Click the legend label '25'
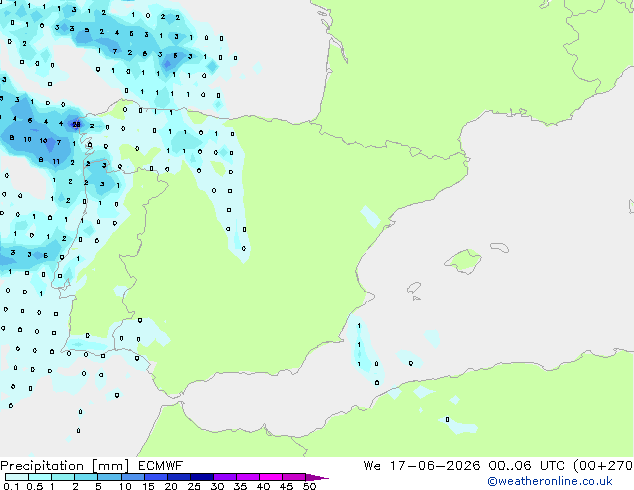The width and height of the screenshot is (634, 490). [x=194, y=486]
